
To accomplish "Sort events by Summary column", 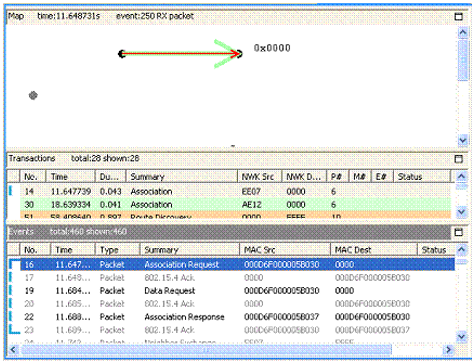I will click(x=189, y=250).
